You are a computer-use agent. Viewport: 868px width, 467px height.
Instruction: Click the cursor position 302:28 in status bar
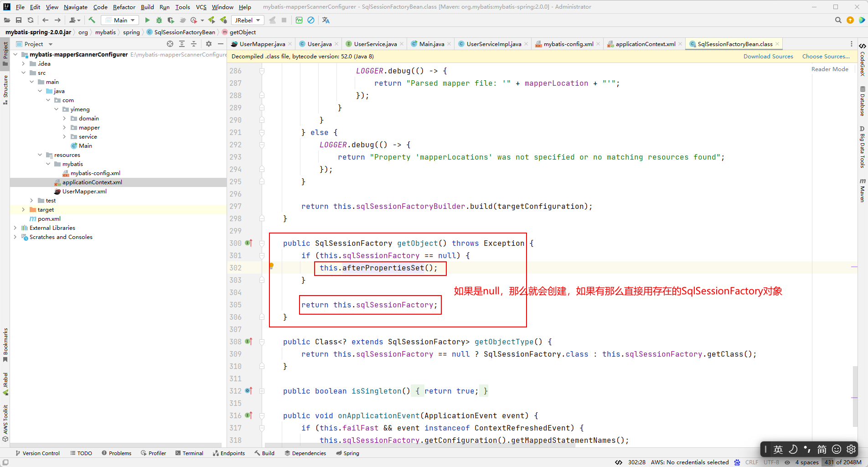coord(636,462)
